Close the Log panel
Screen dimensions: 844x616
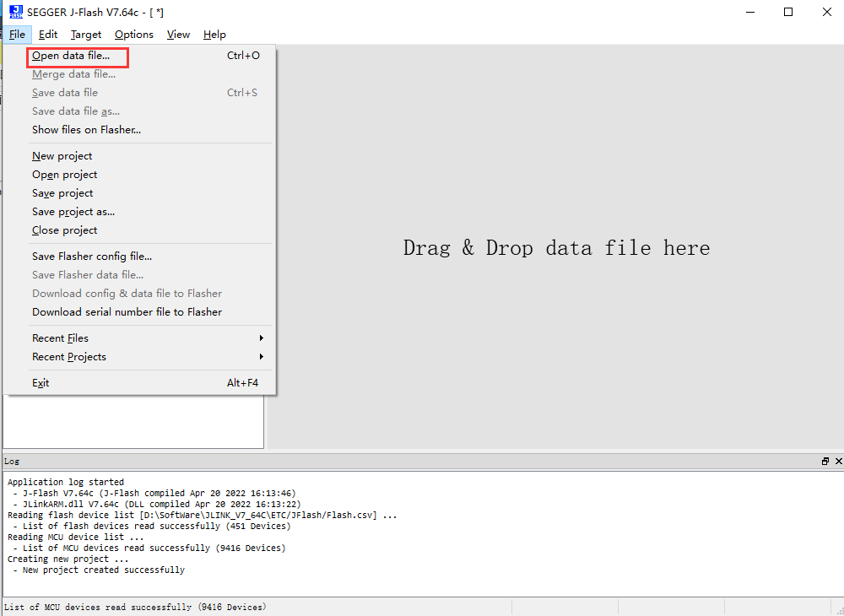[x=838, y=461]
